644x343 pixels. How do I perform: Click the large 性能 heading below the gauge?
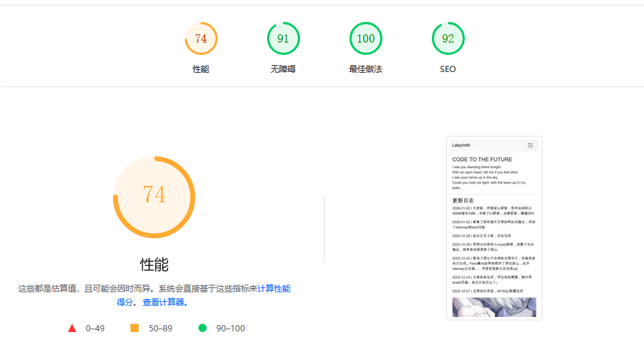[x=154, y=265]
